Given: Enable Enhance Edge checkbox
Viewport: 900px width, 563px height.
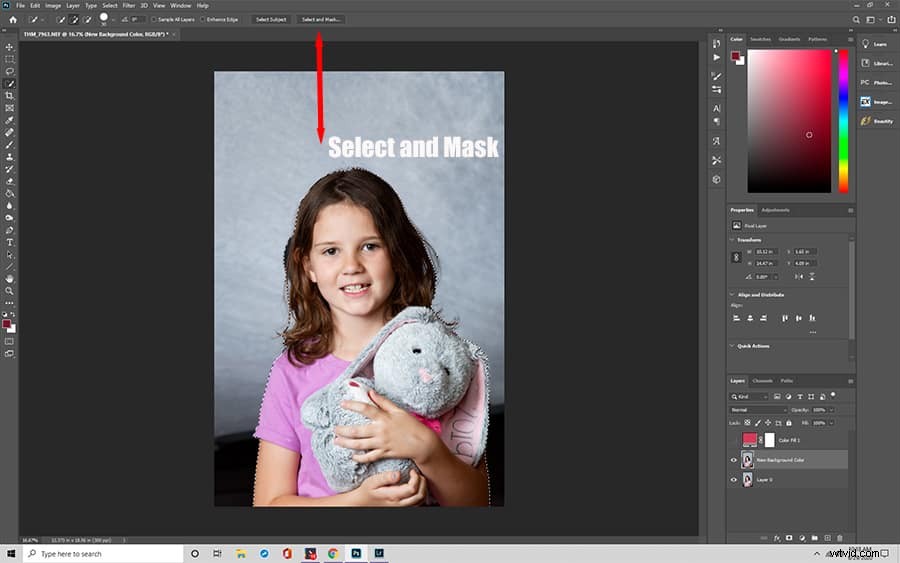Looking at the screenshot, I should tap(203, 20).
